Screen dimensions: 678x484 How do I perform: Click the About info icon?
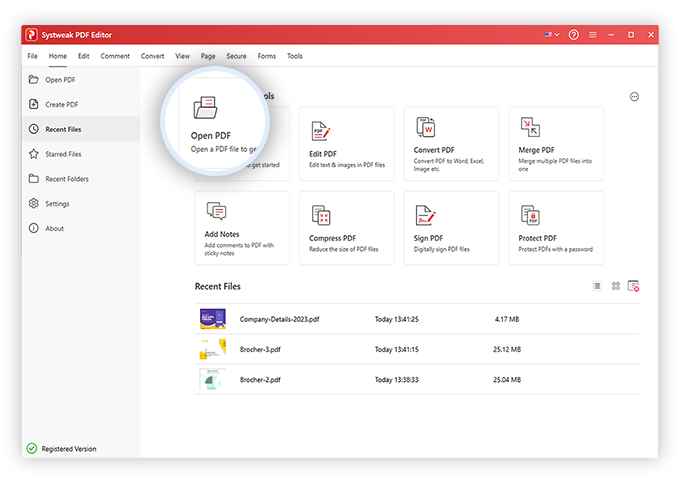click(34, 228)
